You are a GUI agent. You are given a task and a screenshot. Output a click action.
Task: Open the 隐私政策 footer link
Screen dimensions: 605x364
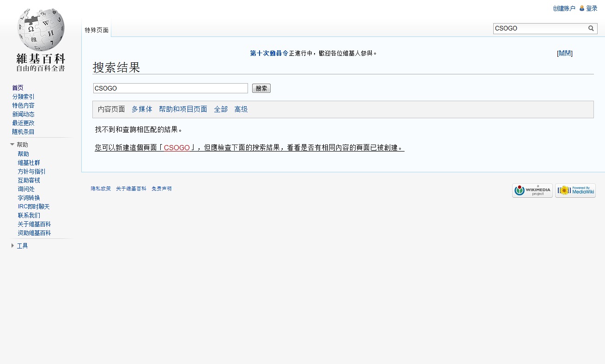coord(101,188)
